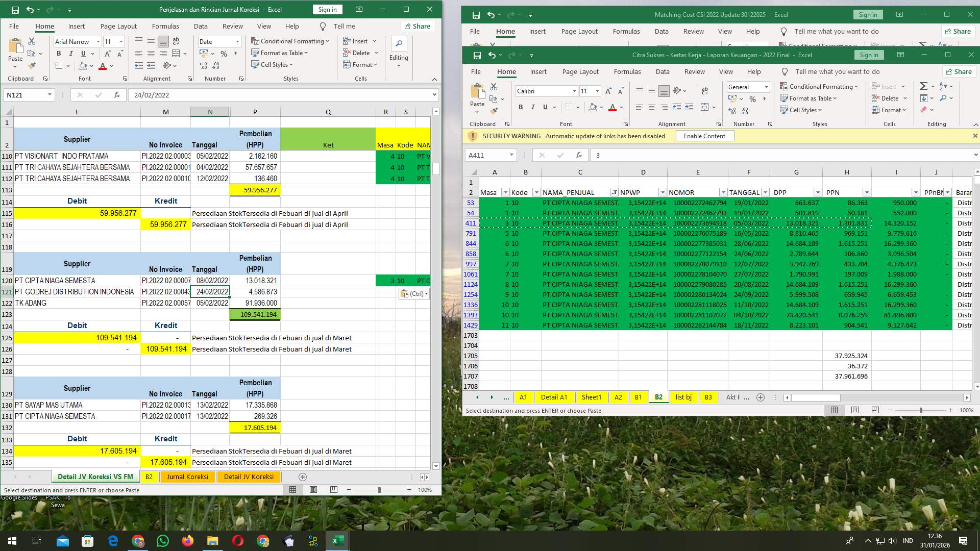
Task: Expand the Date number format dropdown
Action: tap(237, 41)
